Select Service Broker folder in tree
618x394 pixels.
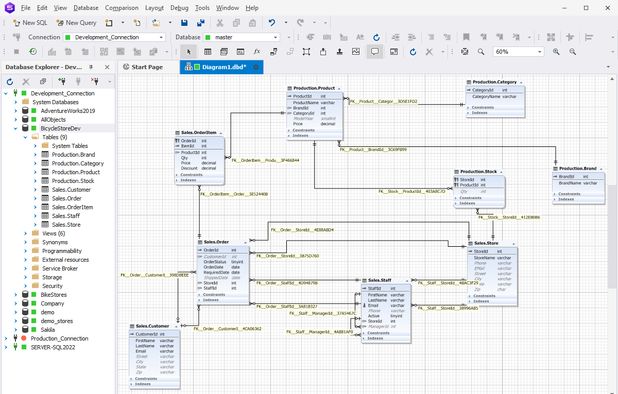(60, 268)
